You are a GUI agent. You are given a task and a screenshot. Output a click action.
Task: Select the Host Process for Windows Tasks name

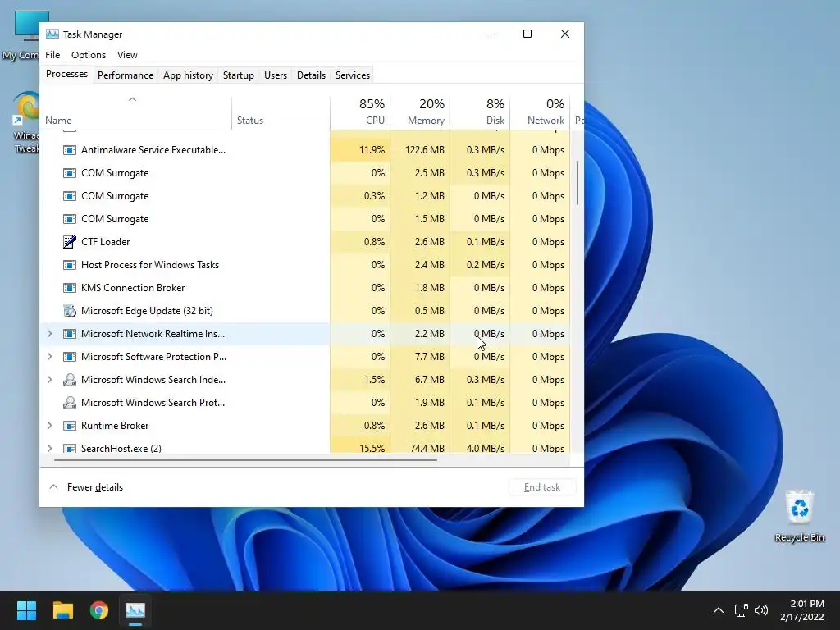click(x=150, y=265)
